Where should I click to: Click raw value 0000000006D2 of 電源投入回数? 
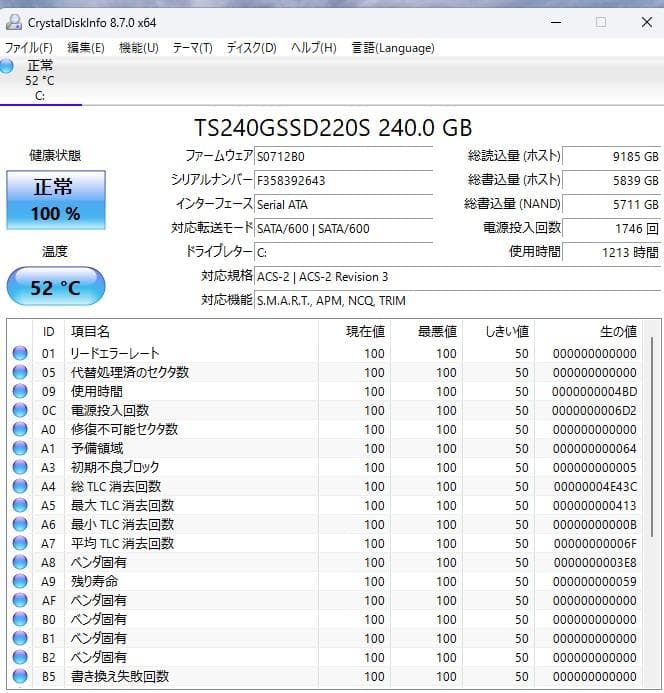pyautogui.click(x=595, y=411)
